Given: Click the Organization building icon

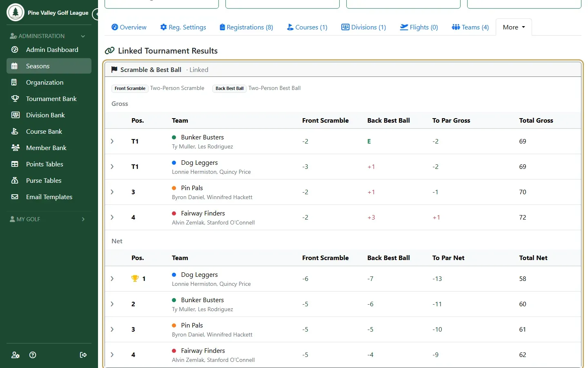Looking at the screenshot, I should (x=14, y=82).
